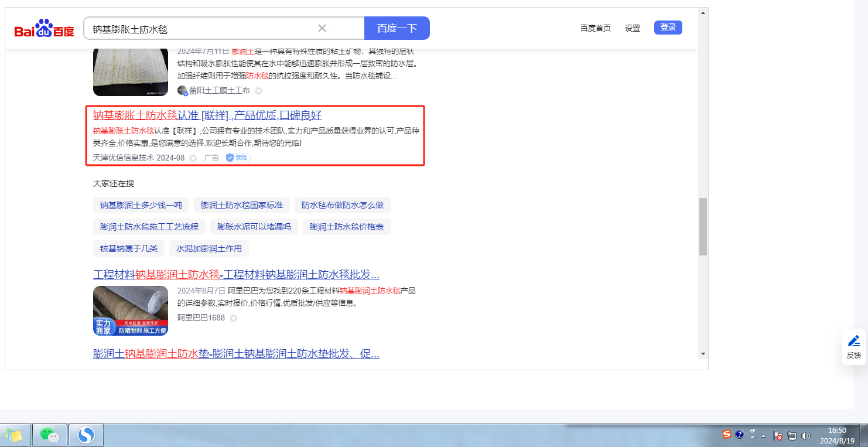
Task: Search related query 膨润土防水毯施工工艺流程
Action: click(x=149, y=227)
